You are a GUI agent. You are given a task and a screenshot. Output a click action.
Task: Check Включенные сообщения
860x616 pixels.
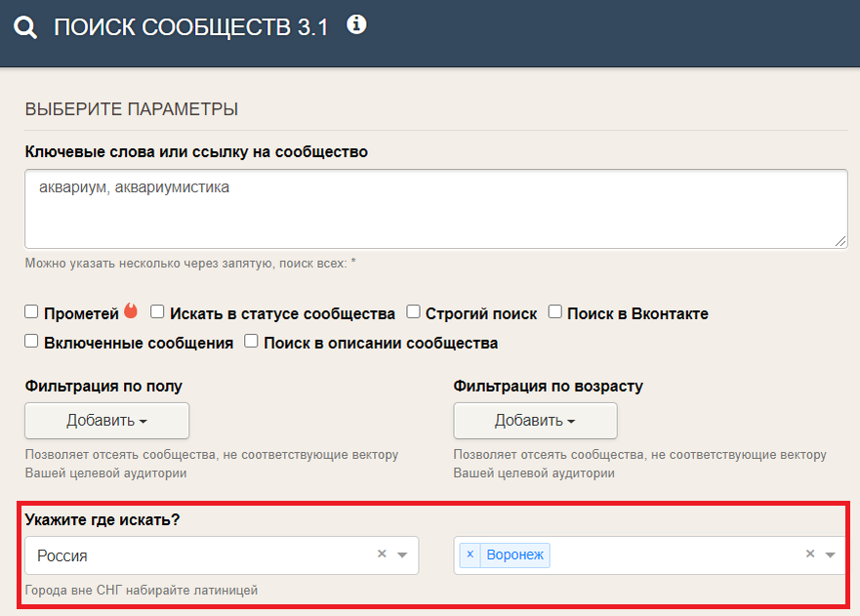tap(30, 340)
